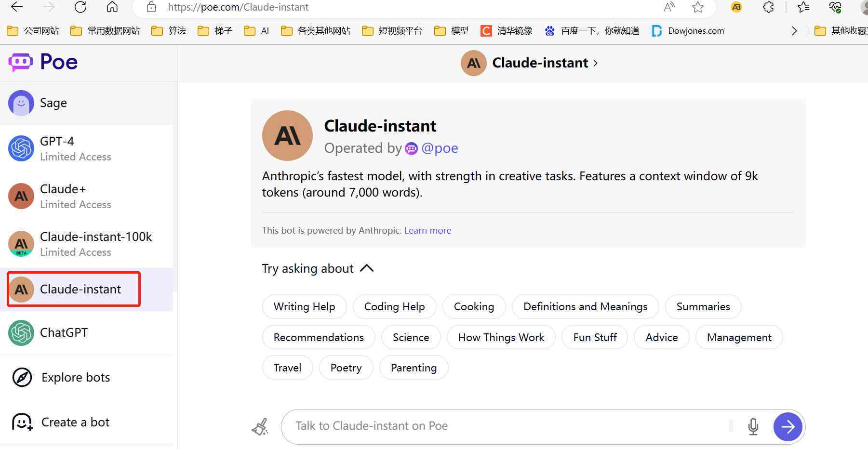Image resolution: width=868 pixels, height=449 pixels.
Task: Collapse the Try asking about section
Action: click(367, 268)
